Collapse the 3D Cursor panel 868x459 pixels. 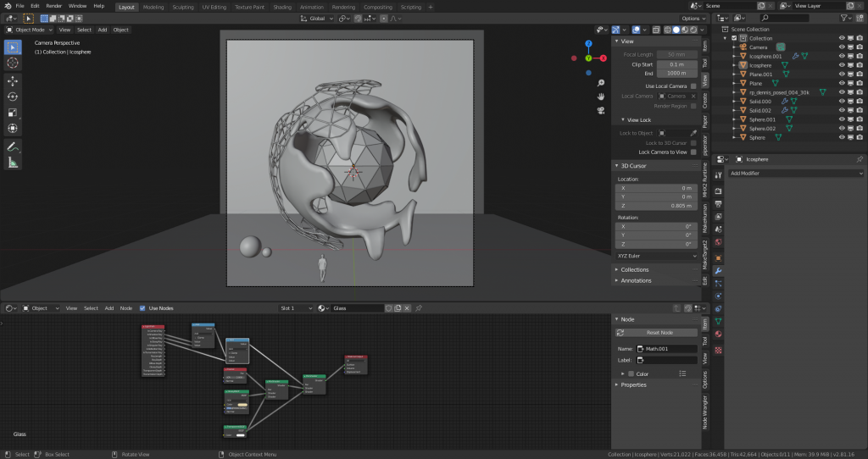633,166
